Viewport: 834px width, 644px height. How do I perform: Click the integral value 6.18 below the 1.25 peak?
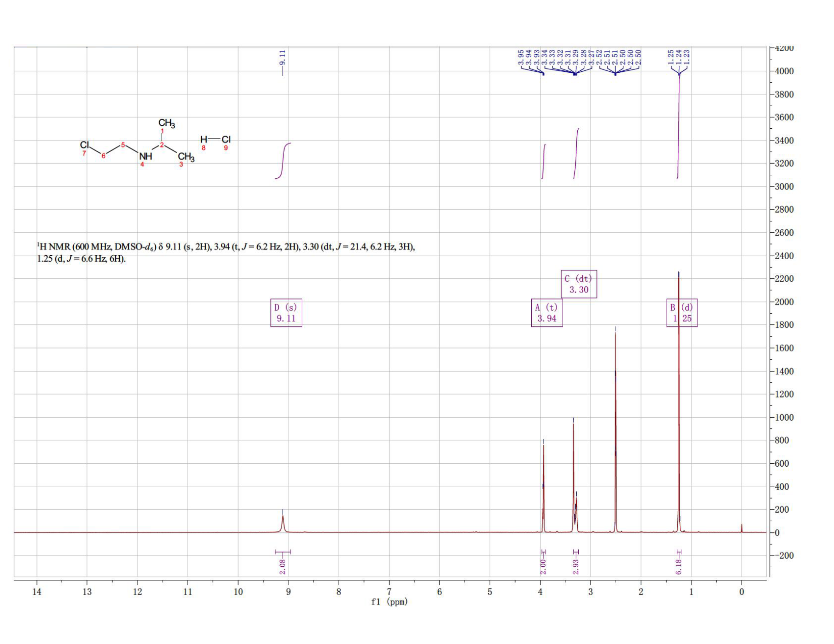click(679, 566)
